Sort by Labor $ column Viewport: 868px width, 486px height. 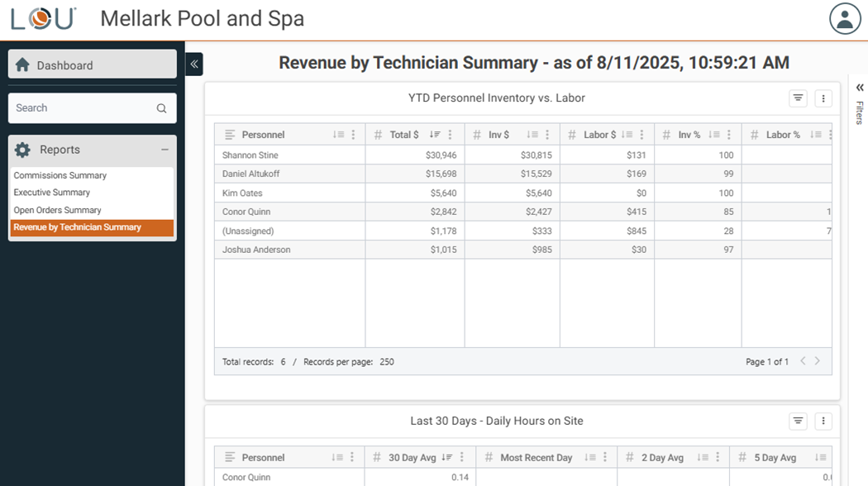pos(627,135)
